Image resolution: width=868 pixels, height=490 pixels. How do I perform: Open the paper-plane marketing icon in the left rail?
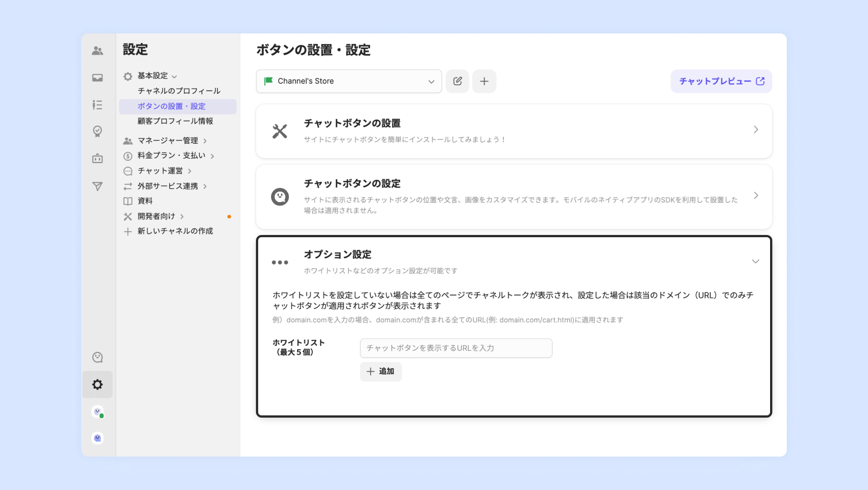click(x=97, y=187)
